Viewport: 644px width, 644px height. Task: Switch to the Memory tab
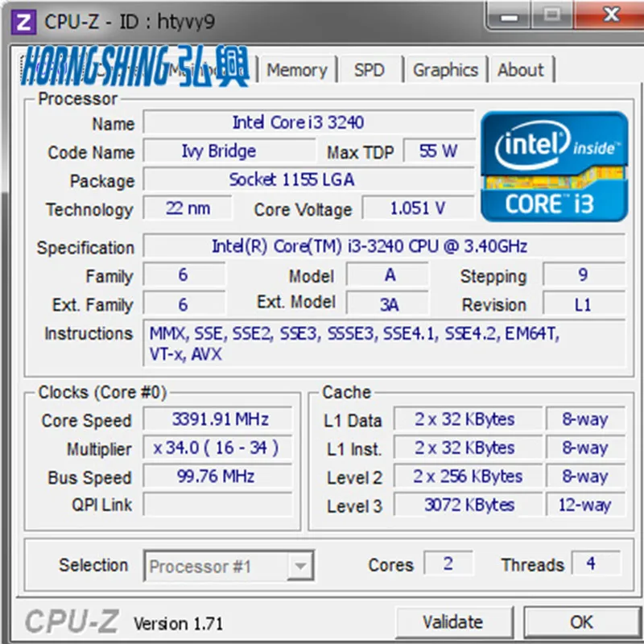297,71
